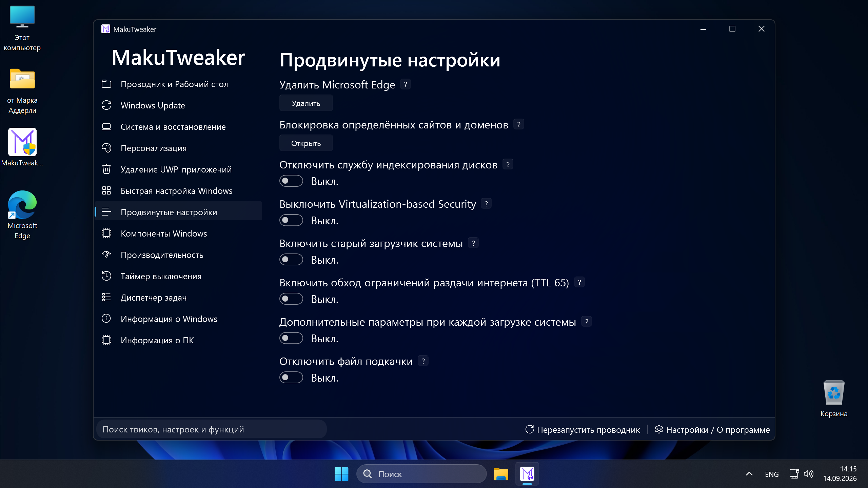
Task: Click the Поиск твиков, настроек и функций field
Action: [211, 429]
